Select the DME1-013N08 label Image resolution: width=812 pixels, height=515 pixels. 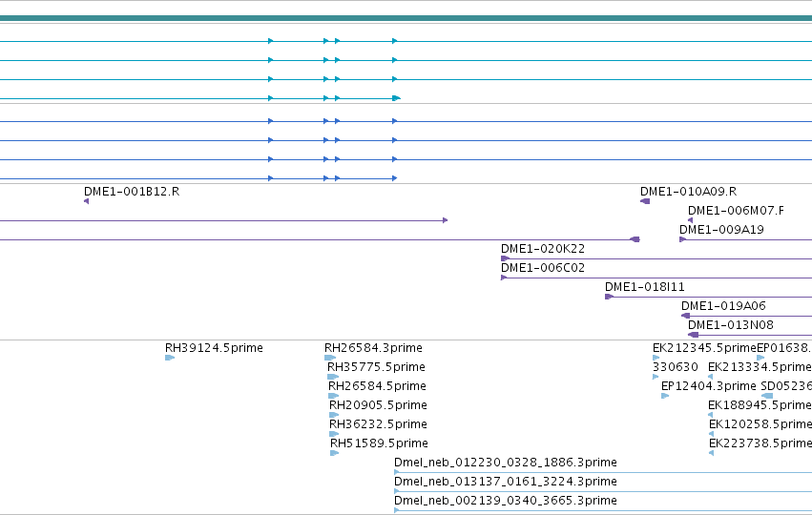click(x=731, y=325)
